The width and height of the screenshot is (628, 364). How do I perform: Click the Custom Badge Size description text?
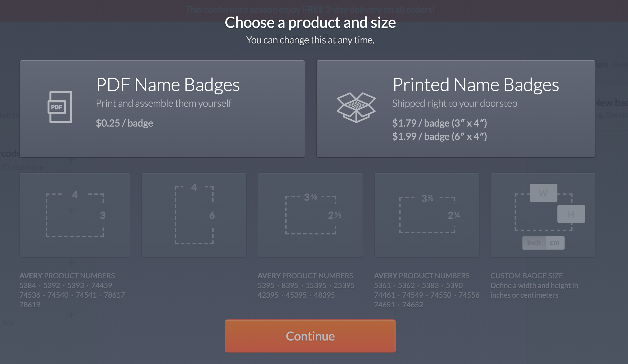(534, 290)
